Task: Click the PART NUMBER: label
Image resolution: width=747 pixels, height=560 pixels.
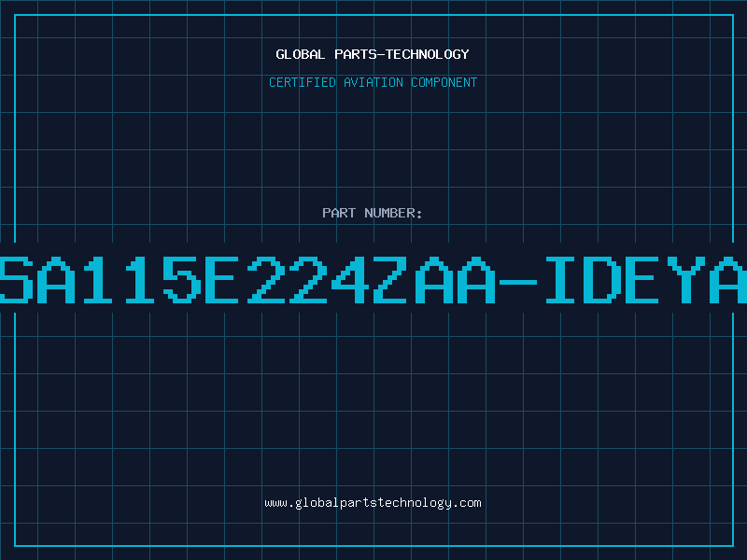Action: tap(373, 213)
